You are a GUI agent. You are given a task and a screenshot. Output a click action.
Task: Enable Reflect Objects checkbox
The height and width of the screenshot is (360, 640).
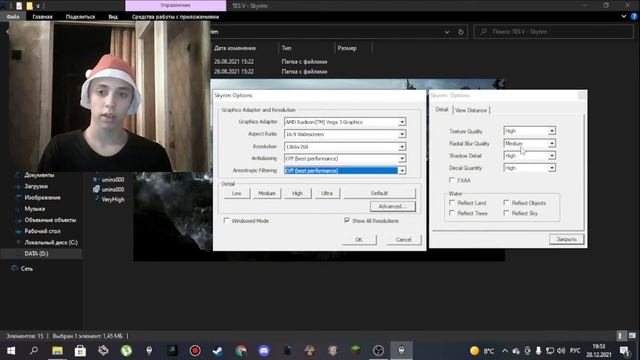[506, 203]
